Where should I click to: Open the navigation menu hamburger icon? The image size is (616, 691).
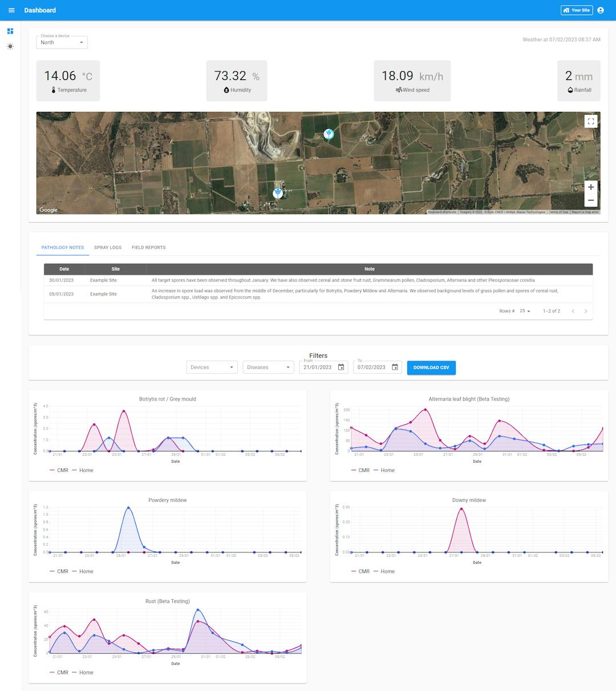[11, 10]
